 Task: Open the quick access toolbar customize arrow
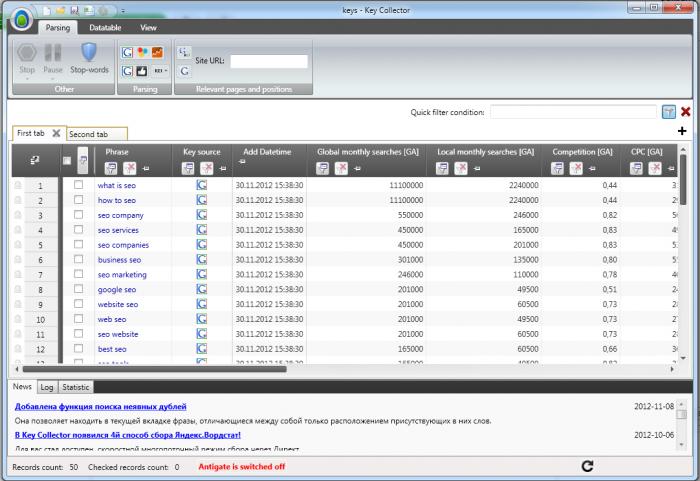tap(123, 10)
